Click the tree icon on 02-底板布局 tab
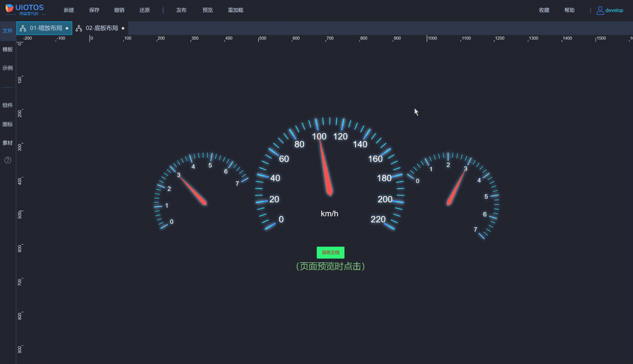 [79, 28]
